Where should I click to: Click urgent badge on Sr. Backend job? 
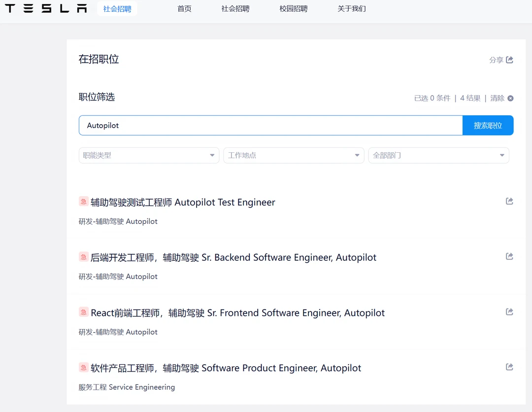tap(83, 257)
